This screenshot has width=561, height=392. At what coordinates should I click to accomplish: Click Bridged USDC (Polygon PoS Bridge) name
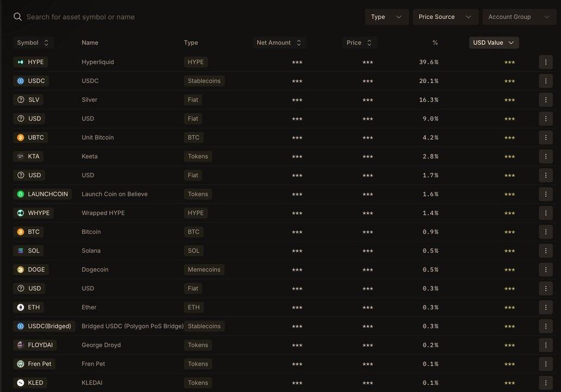point(133,326)
